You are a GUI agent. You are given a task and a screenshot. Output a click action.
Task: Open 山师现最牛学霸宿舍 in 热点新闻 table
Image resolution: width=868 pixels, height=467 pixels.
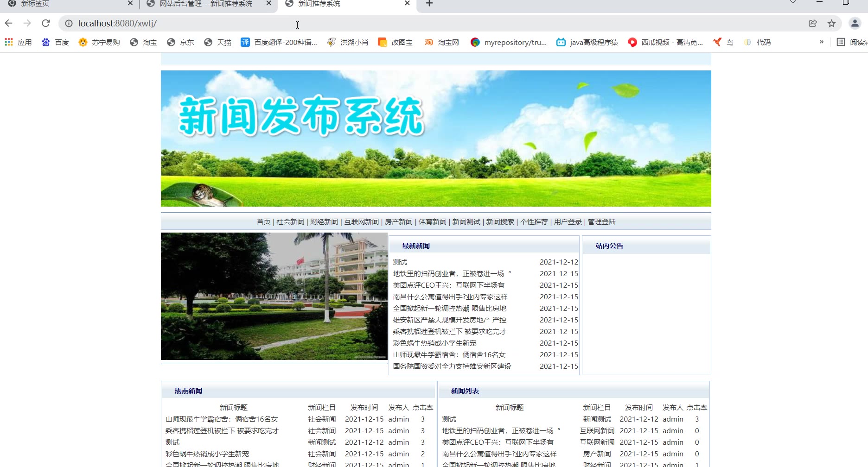point(222,419)
